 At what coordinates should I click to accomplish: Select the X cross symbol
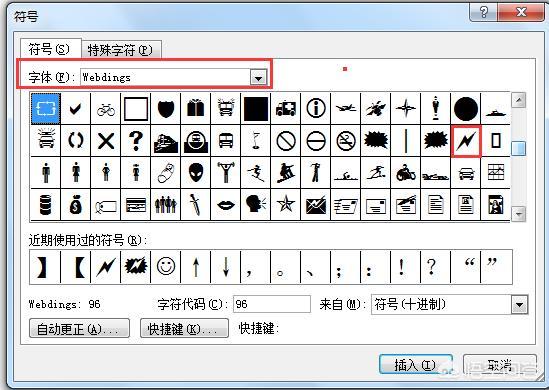pyautogui.click(x=105, y=141)
